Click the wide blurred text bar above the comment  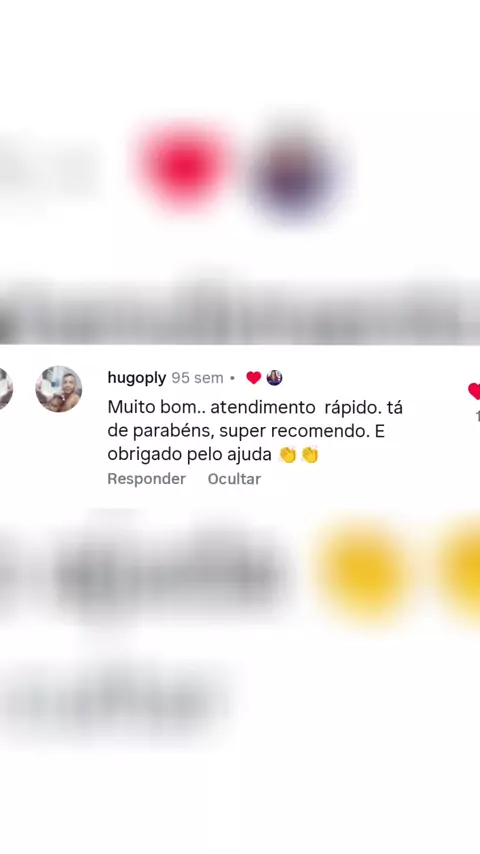point(240,315)
